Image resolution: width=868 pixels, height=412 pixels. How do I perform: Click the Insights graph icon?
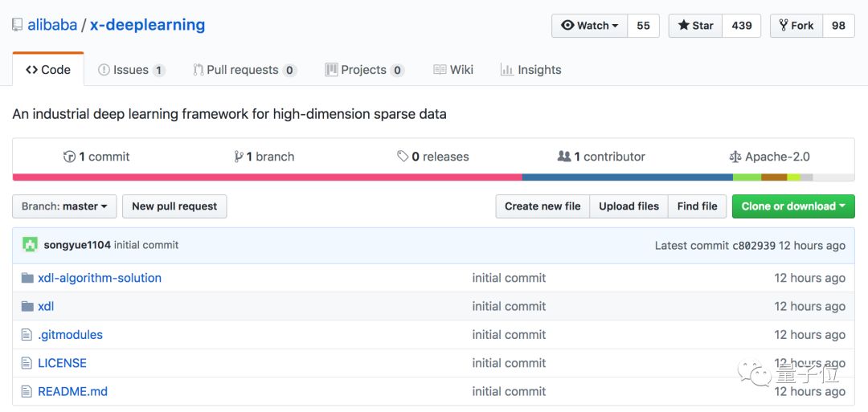coord(506,70)
